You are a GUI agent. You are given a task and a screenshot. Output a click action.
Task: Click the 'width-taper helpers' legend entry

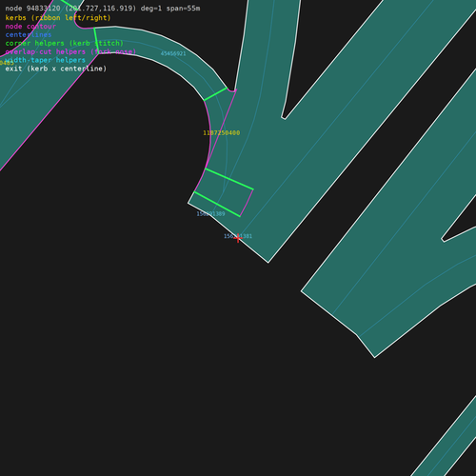coord(46,60)
